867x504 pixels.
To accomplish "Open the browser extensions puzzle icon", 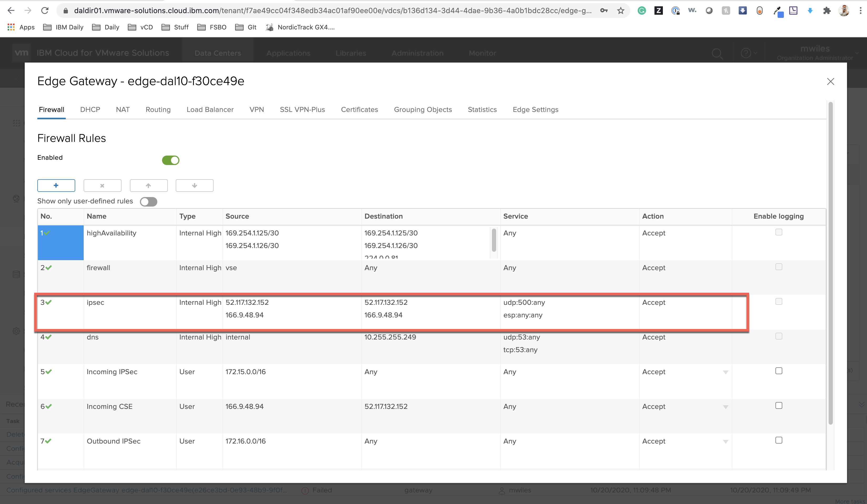I will coord(827,11).
